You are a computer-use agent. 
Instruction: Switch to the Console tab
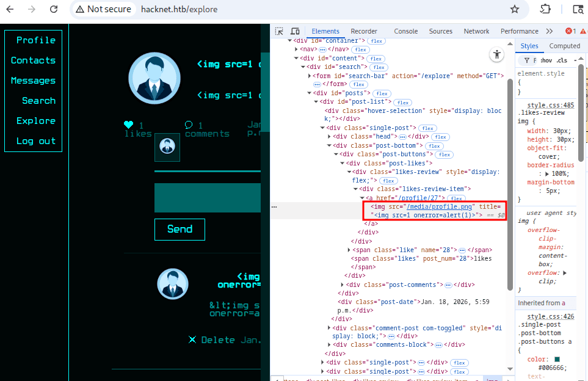pos(405,31)
